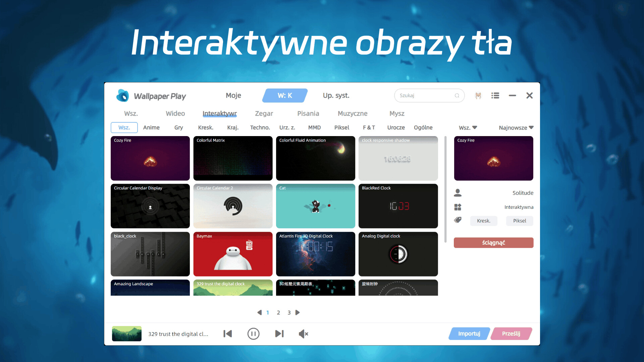Skip to next wallpaper track
Viewport: 644px width, 362px height.
pyautogui.click(x=279, y=334)
